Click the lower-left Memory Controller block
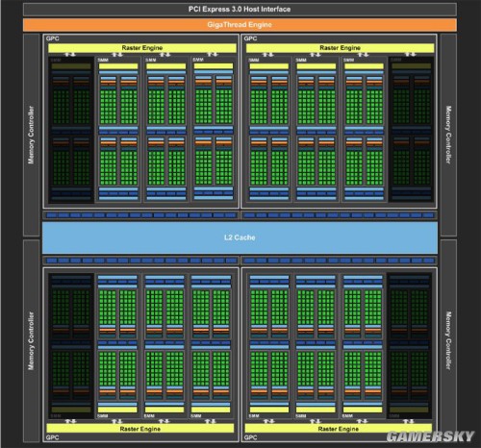Image resolution: width=481 pixels, height=448 pixels. point(32,340)
